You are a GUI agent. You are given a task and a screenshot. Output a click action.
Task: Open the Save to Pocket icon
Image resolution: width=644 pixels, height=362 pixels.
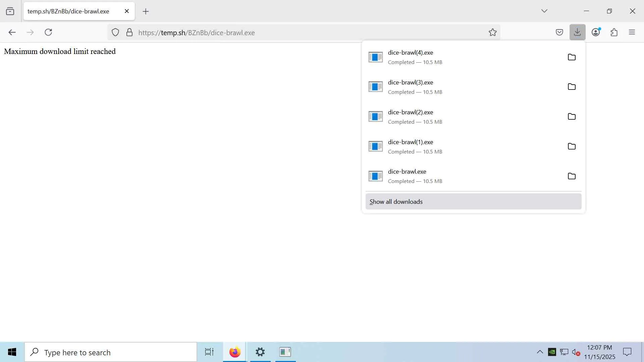point(559,32)
